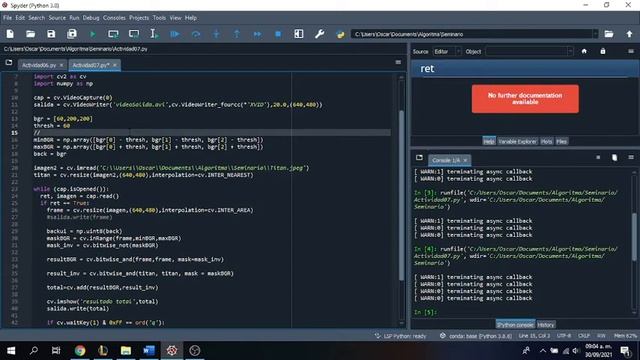640x360 pixels.
Task: Select the Help pane tab
Action: point(489,142)
